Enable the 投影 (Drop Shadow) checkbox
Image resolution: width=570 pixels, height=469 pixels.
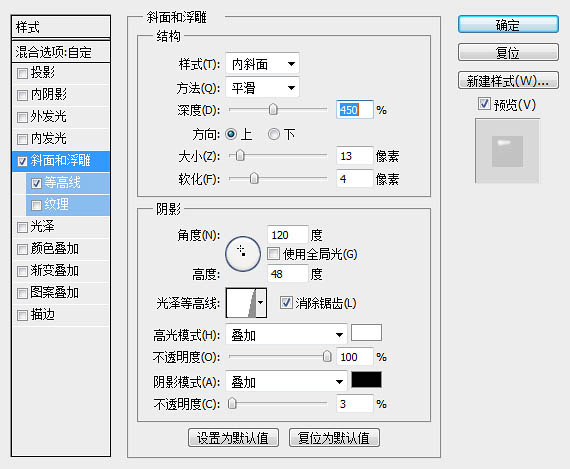22,74
